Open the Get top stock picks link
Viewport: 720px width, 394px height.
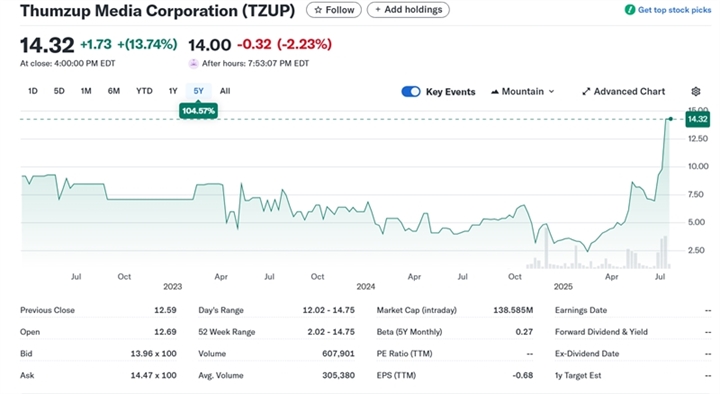pyautogui.click(x=668, y=10)
